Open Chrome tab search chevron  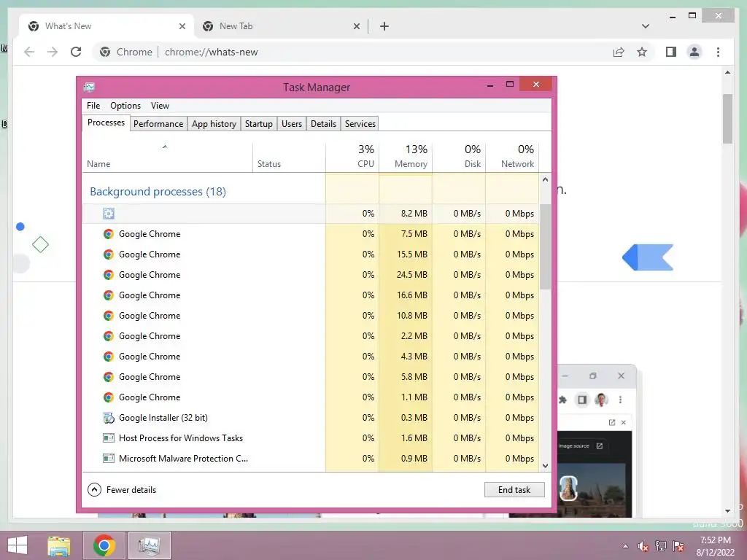tap(646, 26)
